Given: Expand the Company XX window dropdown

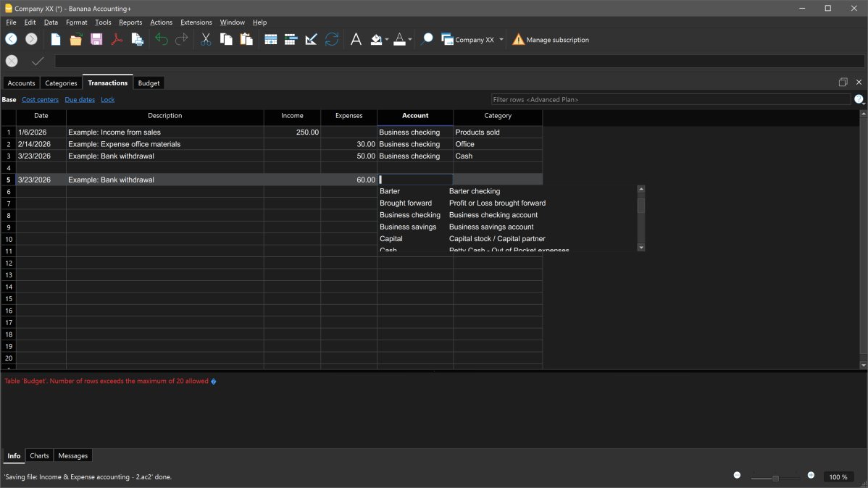Looking at the screenshot, I should pyautogui.click(x=501, y=40).
